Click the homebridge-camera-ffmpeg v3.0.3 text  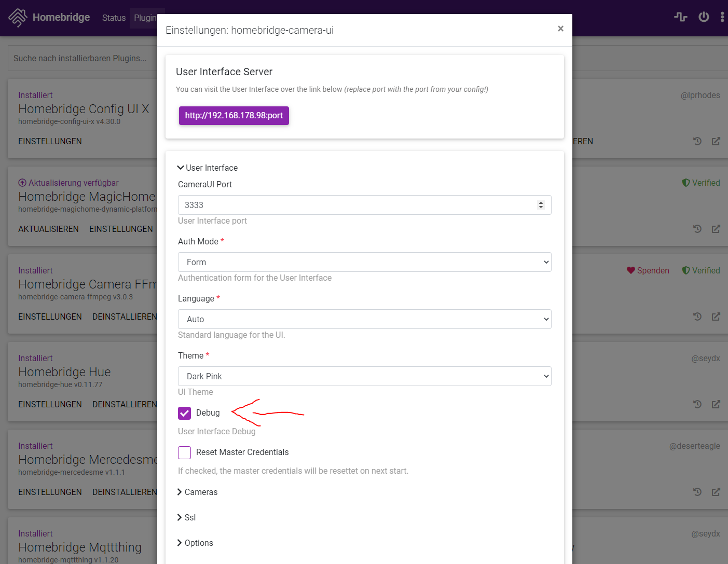pos(75,297)
